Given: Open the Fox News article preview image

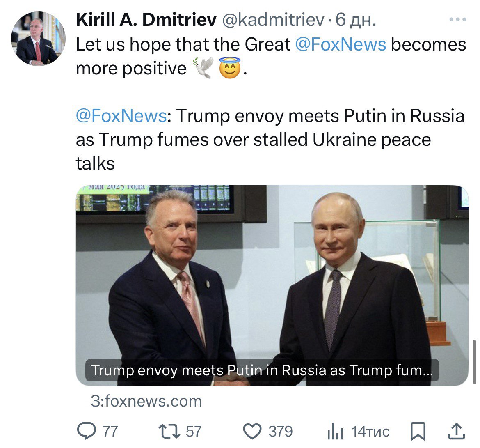Looking at the screenshot, I should (272, 271).
